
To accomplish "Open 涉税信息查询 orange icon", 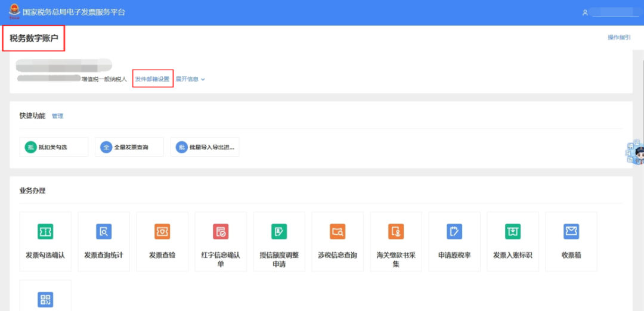I will click(338, 232).
